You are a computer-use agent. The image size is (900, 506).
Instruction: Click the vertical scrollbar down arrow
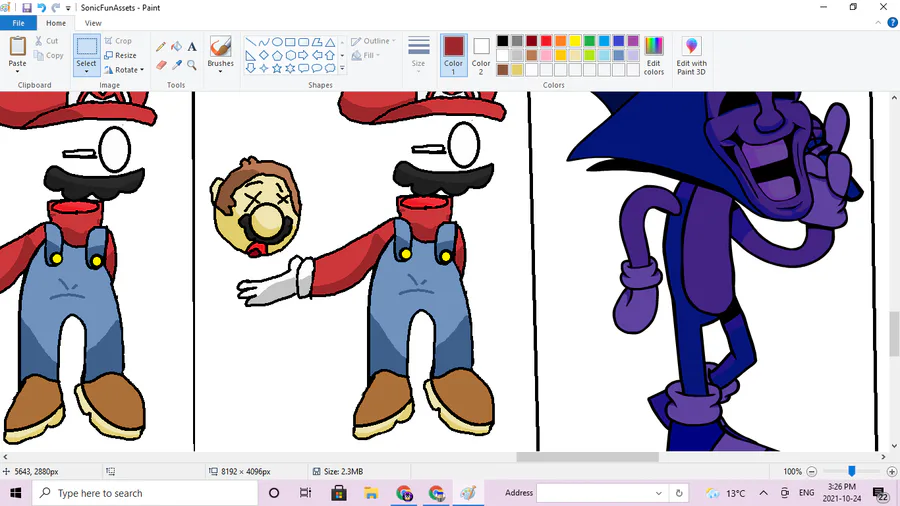895,446
